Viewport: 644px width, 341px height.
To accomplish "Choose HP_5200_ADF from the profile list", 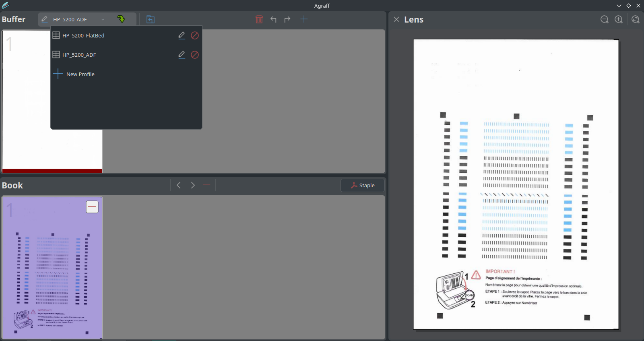I will (x=79, y=55).
